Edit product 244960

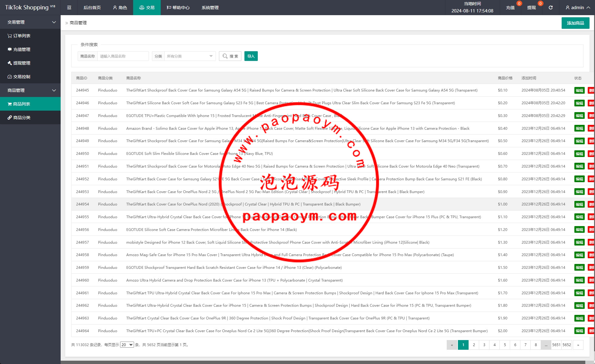579,280
